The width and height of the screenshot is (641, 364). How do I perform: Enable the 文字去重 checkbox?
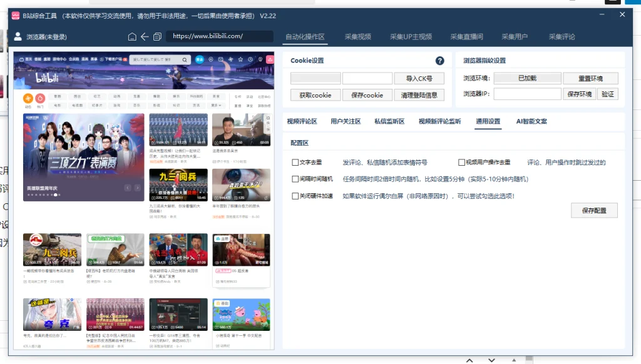pos(295,162)
